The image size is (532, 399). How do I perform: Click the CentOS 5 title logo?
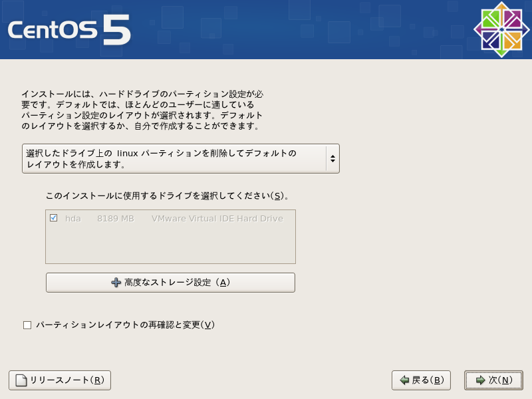[69, 30]
